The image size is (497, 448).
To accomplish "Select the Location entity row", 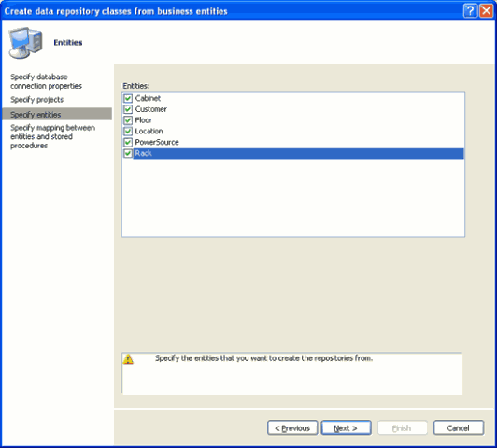I will (x=293, y=131).
